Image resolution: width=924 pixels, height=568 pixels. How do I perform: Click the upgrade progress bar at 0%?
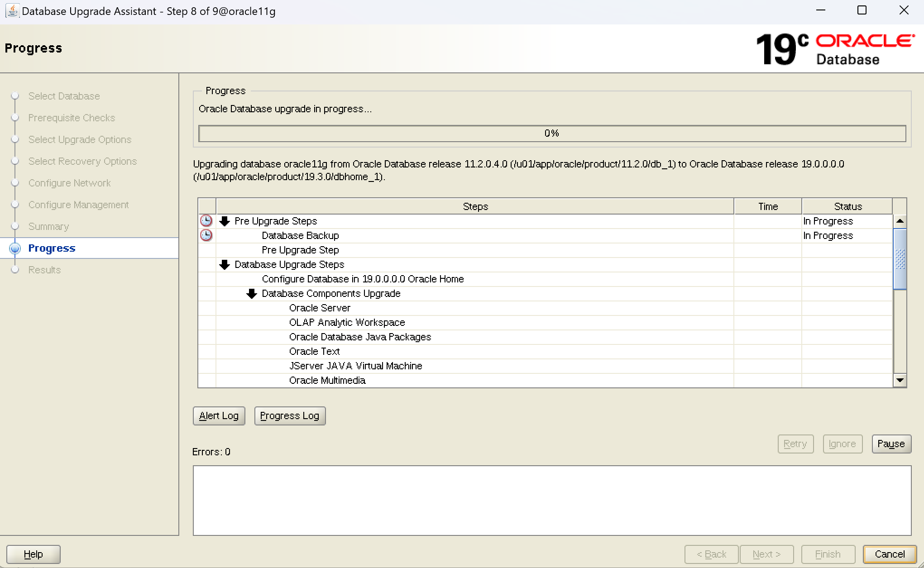coord(552,134)
